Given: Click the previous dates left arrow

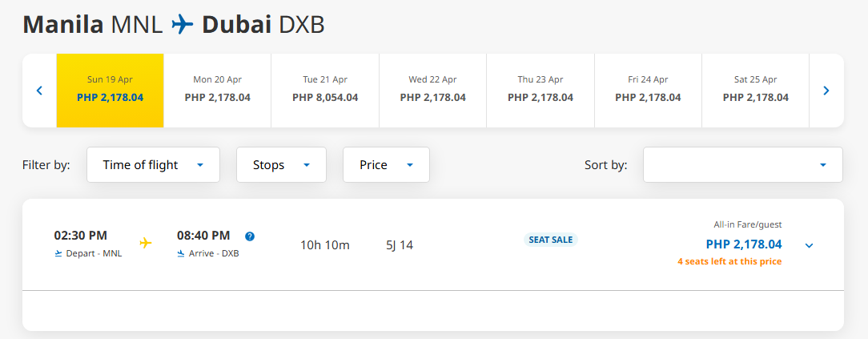Looking at the screenshot, I should (39, 91).
